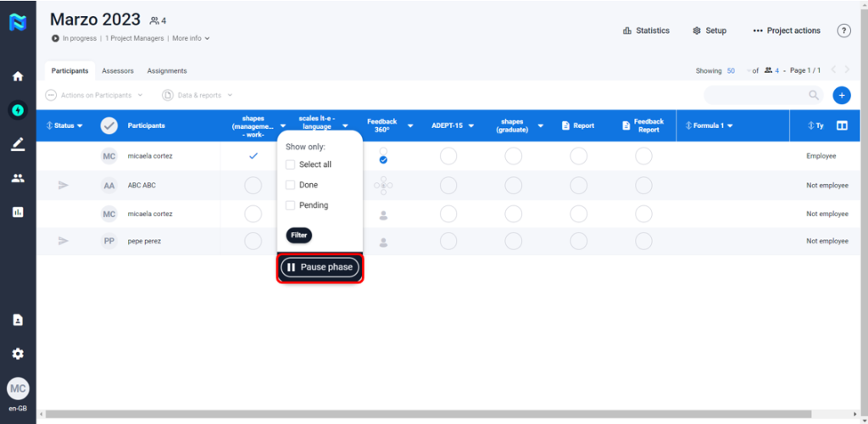Click the Pause phase button
Image resolution: width=868 pixels, height=424 pixels.
click(320, 267)
